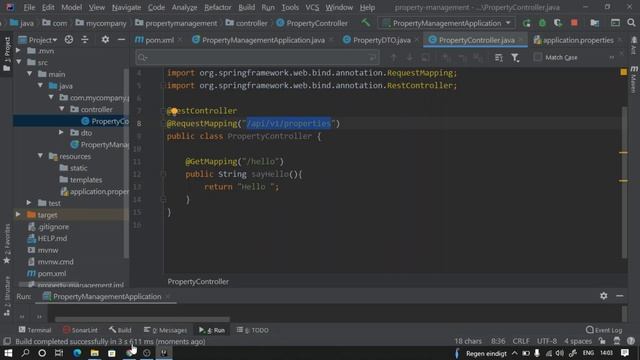The height and width of the screenshot is (360, 640).
Task: Open Messages tool window
Action: click(165, 330)
